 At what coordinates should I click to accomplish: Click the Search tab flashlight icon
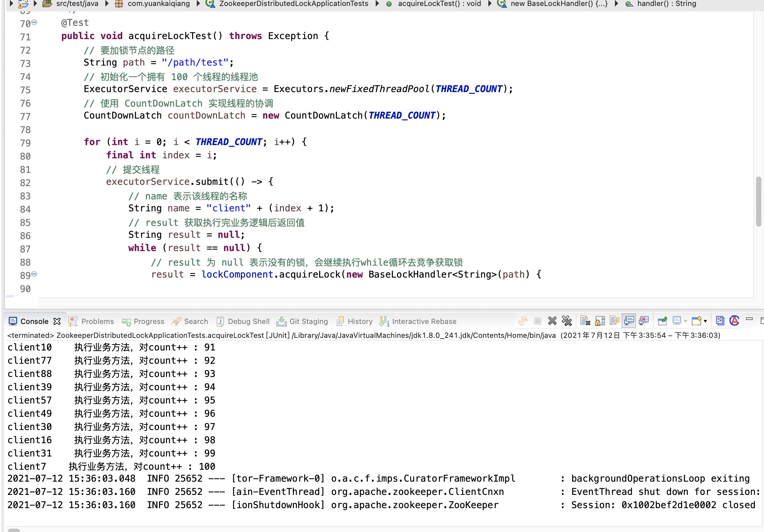(x=176, y=321)
